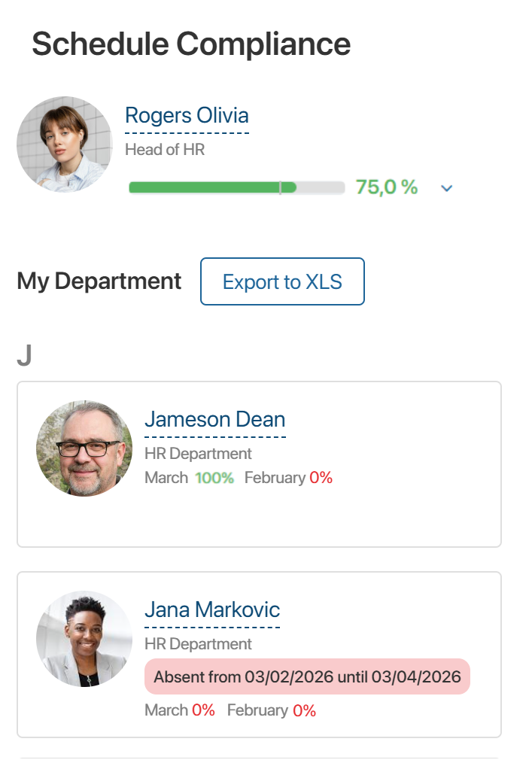The width and height of the screenshot is (532, 769).
Task: Open Jana Markovic's profile link
Action: [x=211, y=609]
